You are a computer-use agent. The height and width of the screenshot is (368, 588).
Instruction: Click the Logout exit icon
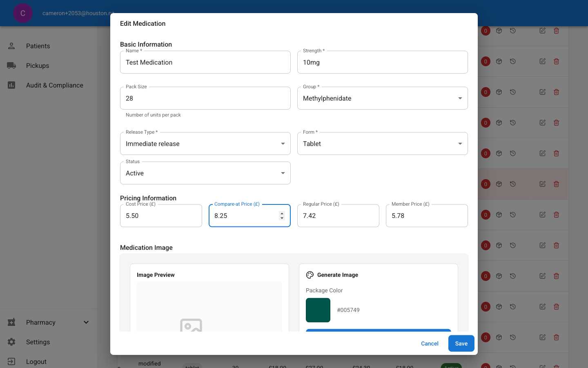click(11, 361)
